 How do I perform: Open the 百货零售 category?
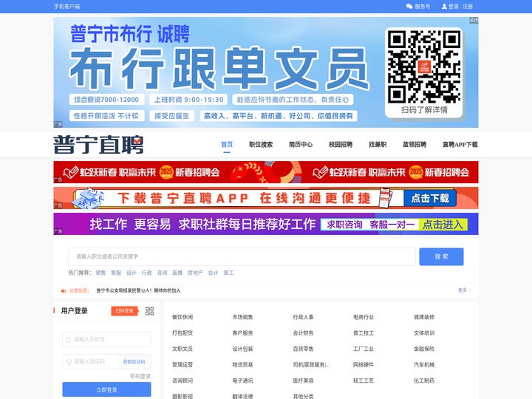click(x=304, y=349)
